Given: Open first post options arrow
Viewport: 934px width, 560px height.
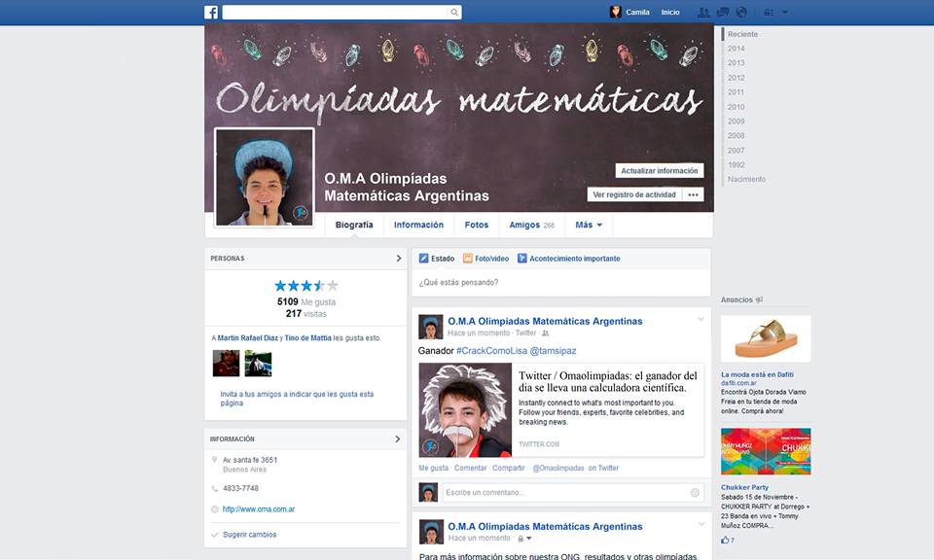Looking at the screenshot, I should point(700,320).
